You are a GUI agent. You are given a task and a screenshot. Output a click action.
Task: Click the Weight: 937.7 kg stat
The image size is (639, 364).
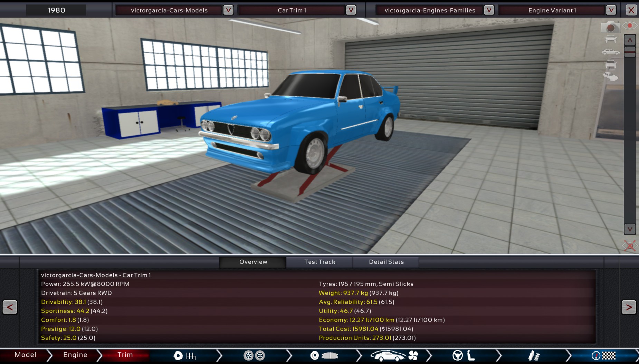tap(359, 293)
